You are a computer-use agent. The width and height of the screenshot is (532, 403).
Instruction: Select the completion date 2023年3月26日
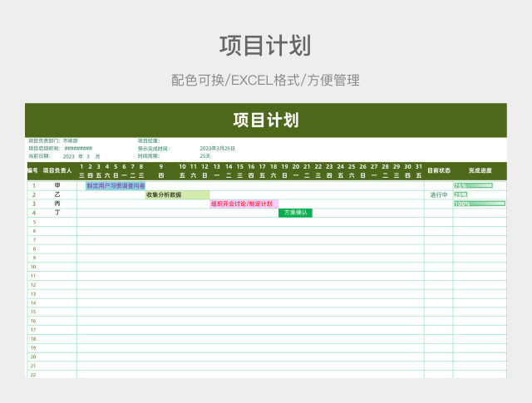pos(217,149)
